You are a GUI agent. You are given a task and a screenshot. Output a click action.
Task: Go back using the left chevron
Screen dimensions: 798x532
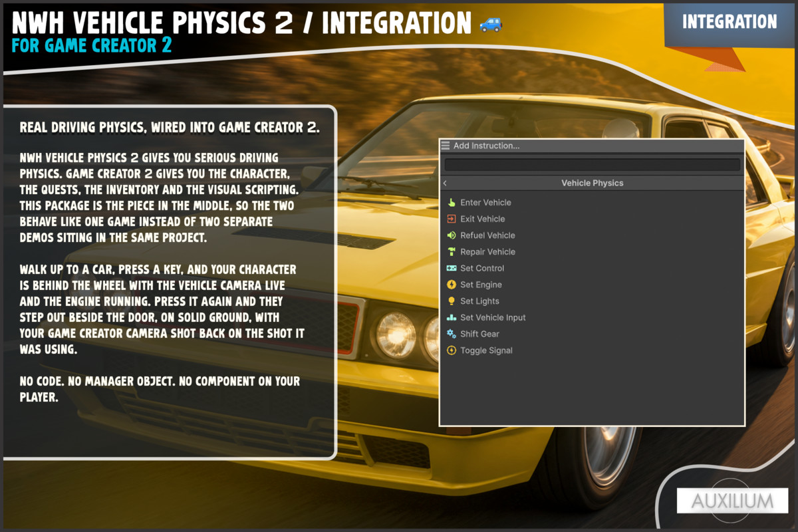[x=445, y=183]
